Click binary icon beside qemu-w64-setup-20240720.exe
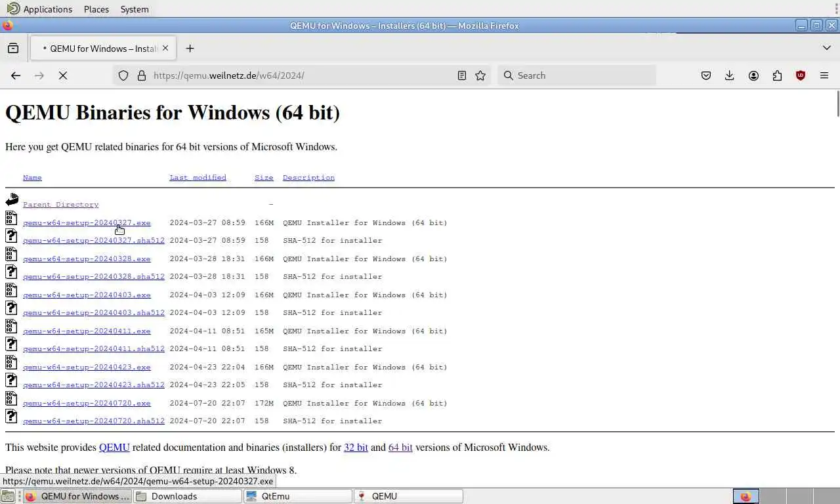The height and width of the screenshot is (504, 840). [x=11, y=398]
